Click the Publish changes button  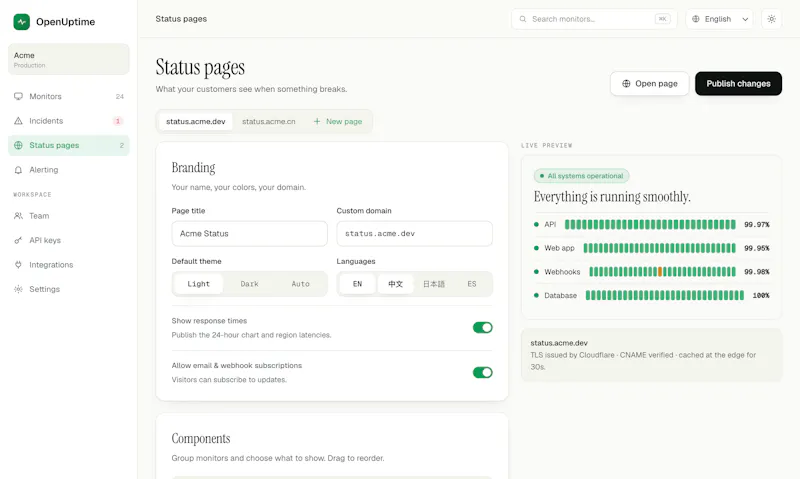click(738, 84)
